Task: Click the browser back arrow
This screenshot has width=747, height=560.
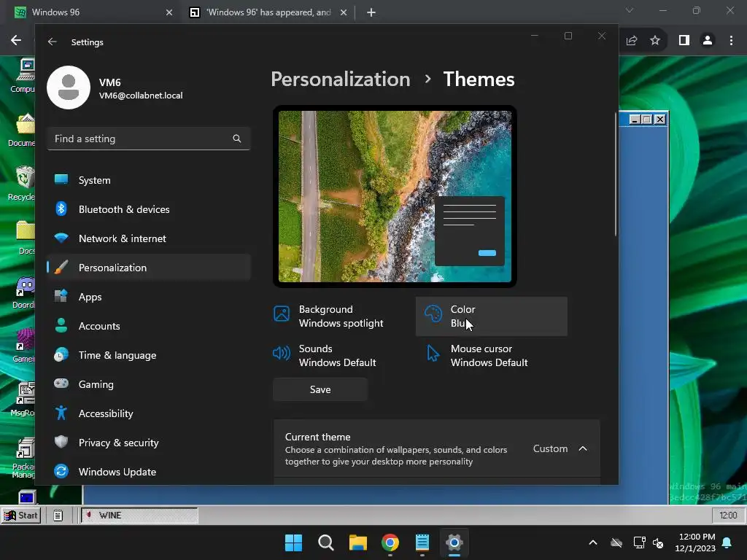Action: coord(16,40)
